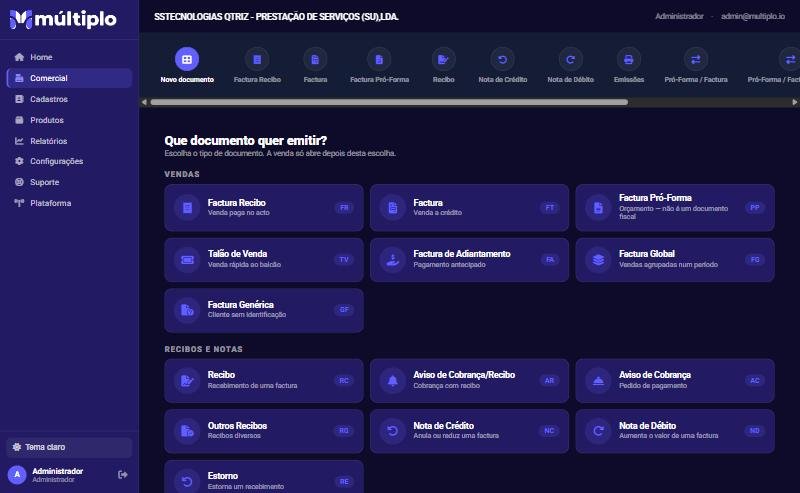Choose the Nota de Crédito document card

point(469,431)
